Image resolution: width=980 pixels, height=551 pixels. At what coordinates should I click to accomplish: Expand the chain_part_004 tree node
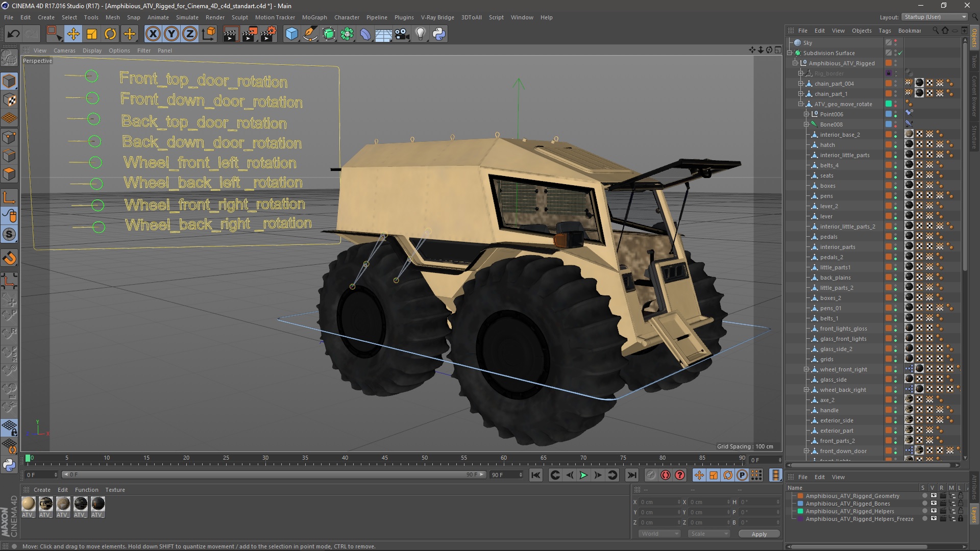pyautogui.click(x=801, y=84)
